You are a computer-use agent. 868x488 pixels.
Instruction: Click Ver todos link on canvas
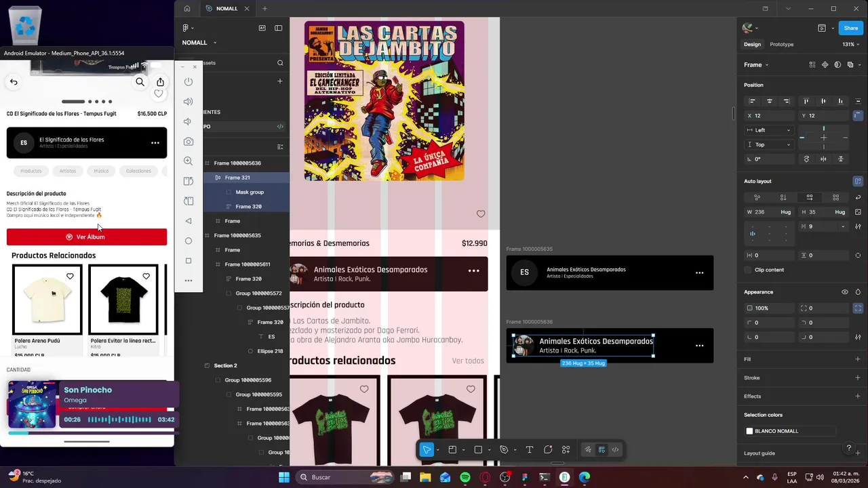click(x=468, y=361)
